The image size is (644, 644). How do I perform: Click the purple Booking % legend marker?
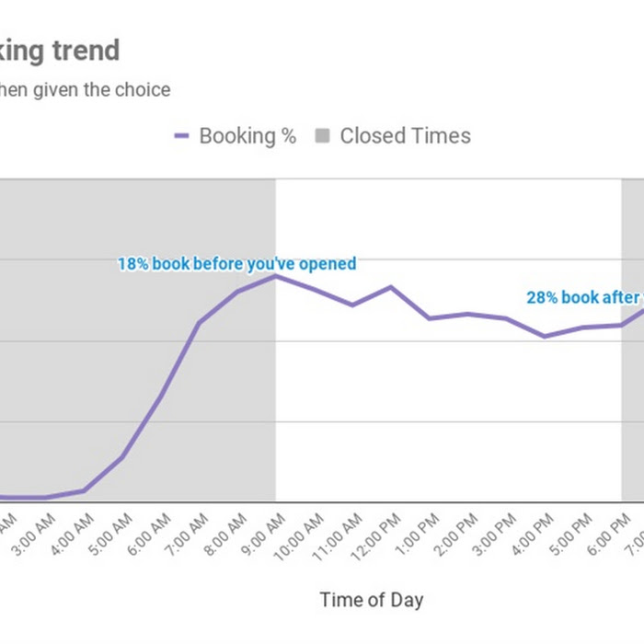[x=181, y=135]
